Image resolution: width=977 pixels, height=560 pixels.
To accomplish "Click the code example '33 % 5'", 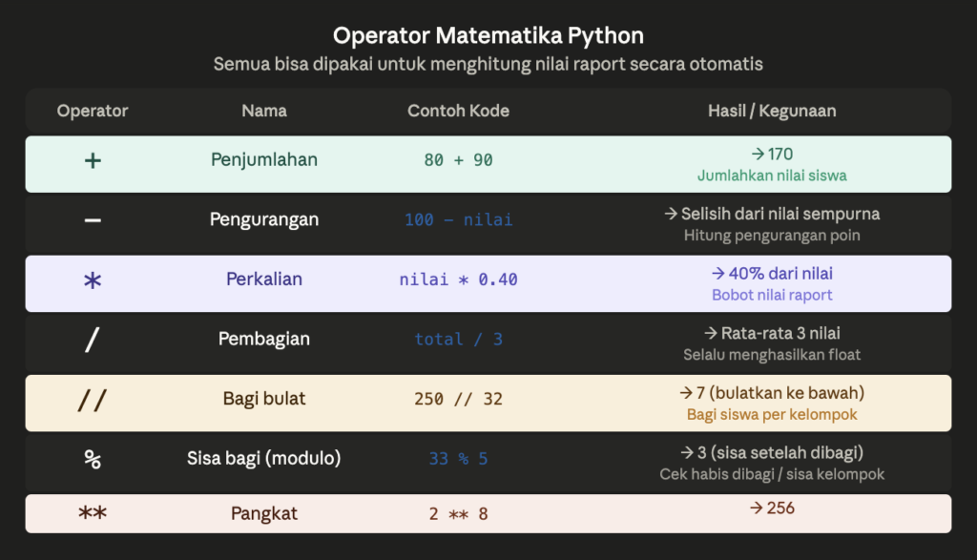I will coord(458,459).
